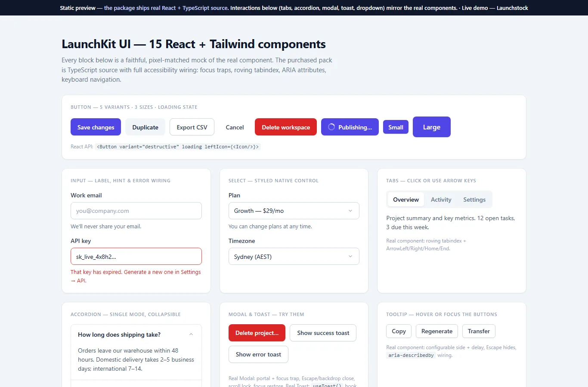588x387 pixels.
Task: Click the highlighted 'the package ships real React + TypeScript source' banner text
Action: coord(166,8)
